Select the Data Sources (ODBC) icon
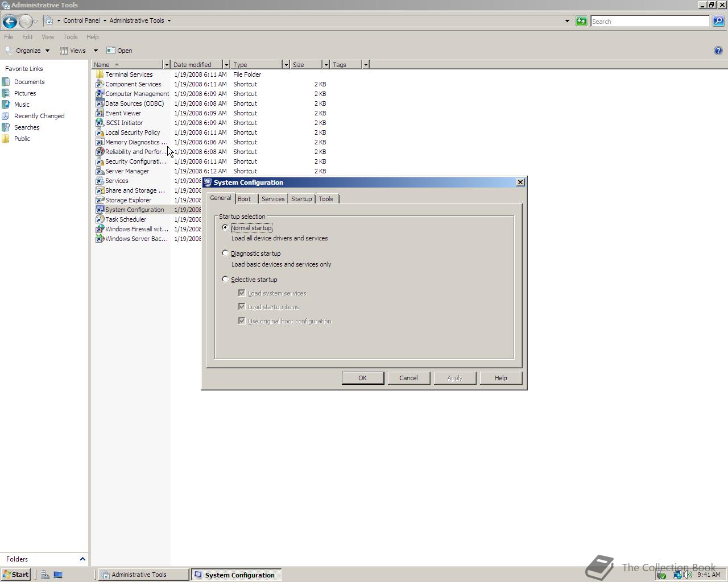Viewport: 728px width, 582px height. coord(100,103)
